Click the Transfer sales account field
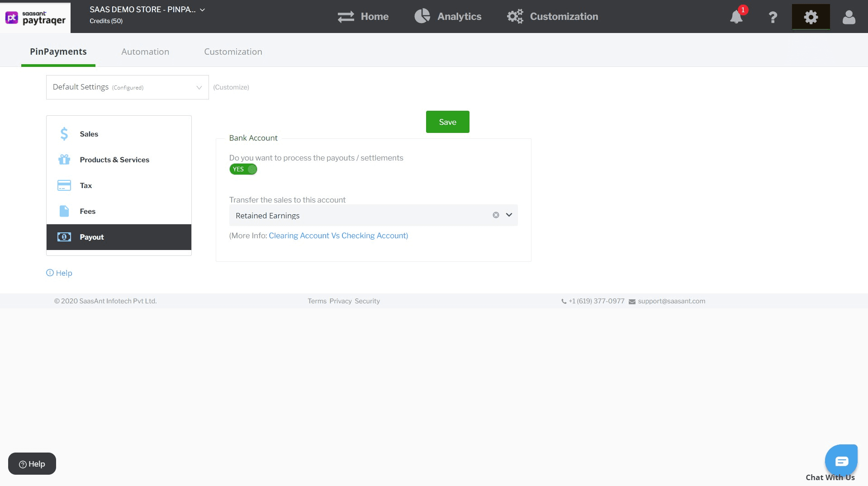The height and width of the screenshot is (486, 868). 373,215
